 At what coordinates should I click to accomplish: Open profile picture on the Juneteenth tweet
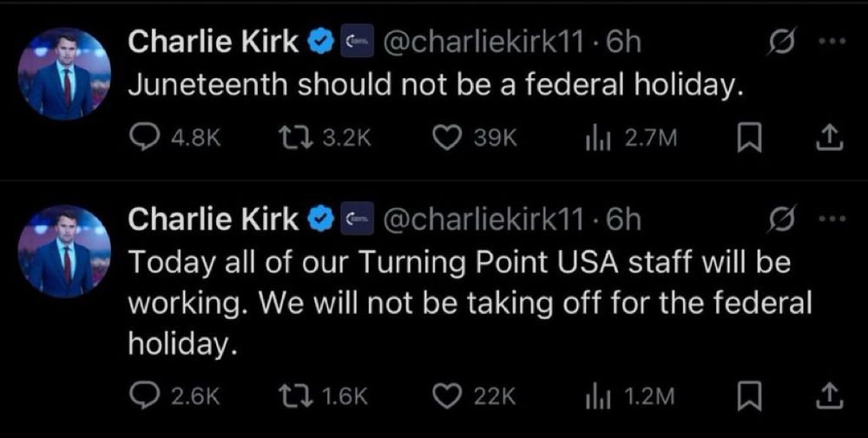click(x=67, y=73)
